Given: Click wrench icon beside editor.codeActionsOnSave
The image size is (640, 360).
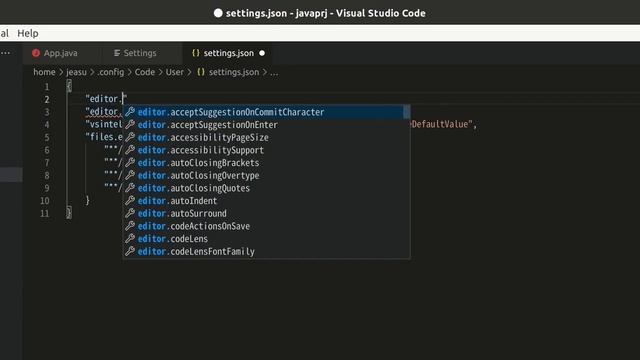Looking at the screenshot, I should coord(130,225).
